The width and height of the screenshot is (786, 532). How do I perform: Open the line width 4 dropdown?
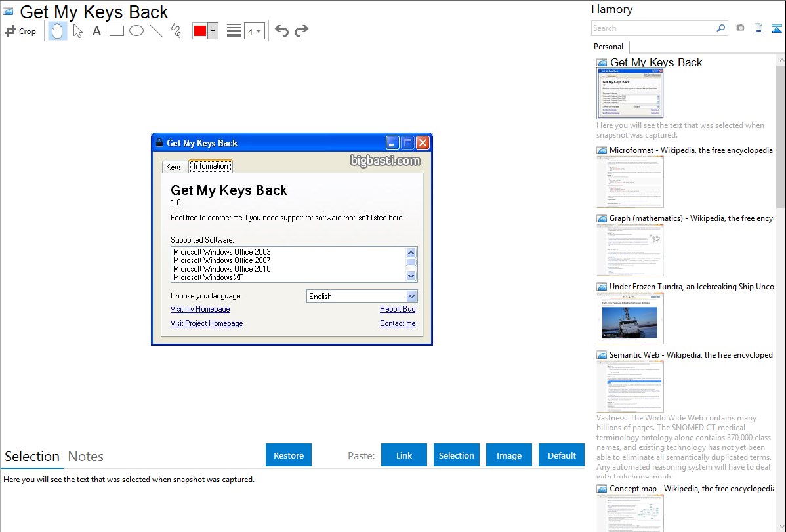tap(255, 31)
